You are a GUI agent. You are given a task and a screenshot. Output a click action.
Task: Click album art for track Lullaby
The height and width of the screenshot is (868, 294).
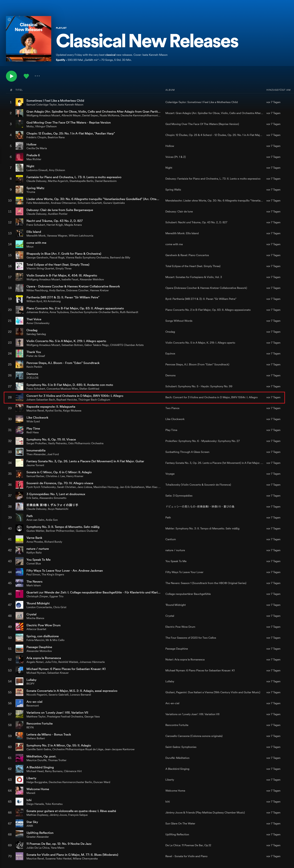click(x=20, y=681)
